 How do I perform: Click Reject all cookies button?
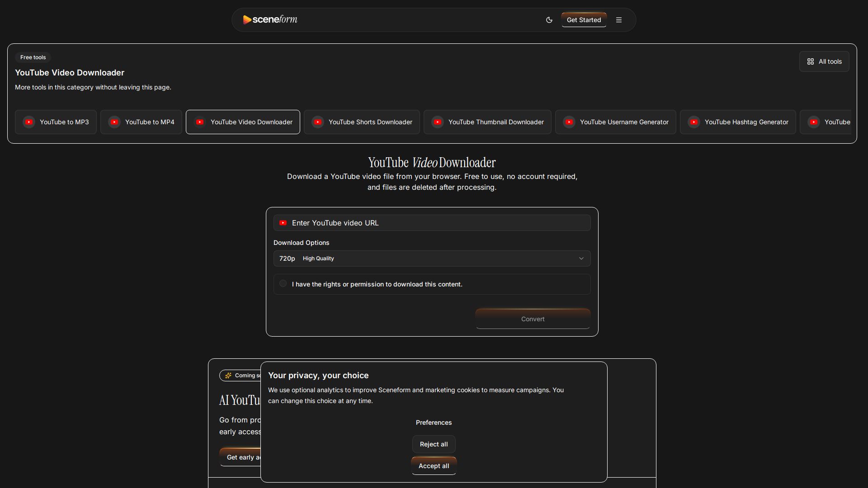pyautogui.click(x=434, y=444)
